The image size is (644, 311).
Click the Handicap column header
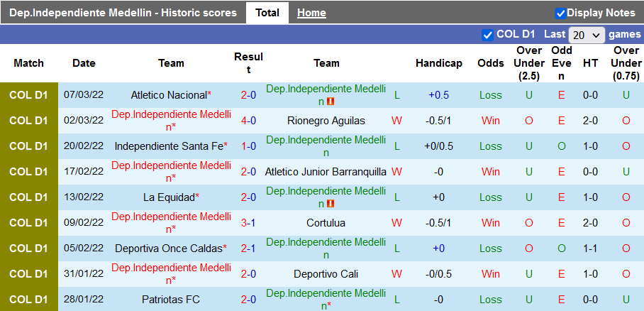(x=438, y=63)
